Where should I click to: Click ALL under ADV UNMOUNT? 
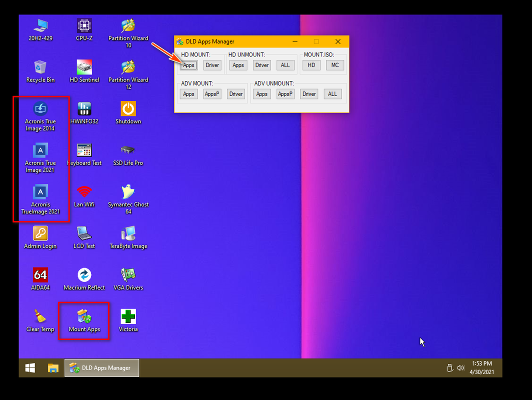point(332,94)
